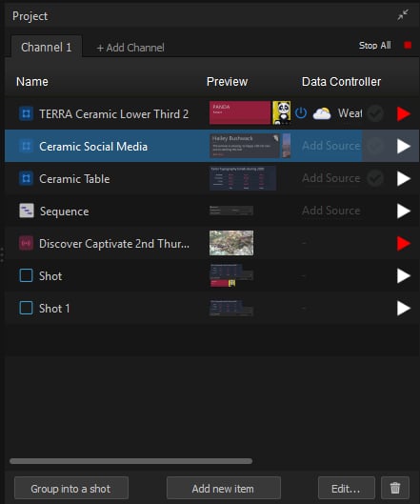420x504 pixels.
Task: Open the Sequence preview thumbnail
Action: [x=231, y=211]
